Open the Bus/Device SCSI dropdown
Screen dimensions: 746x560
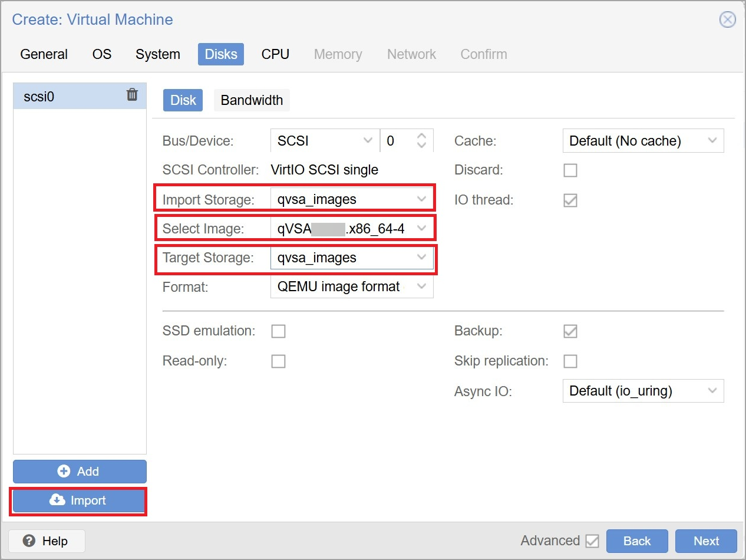point(325,141)
